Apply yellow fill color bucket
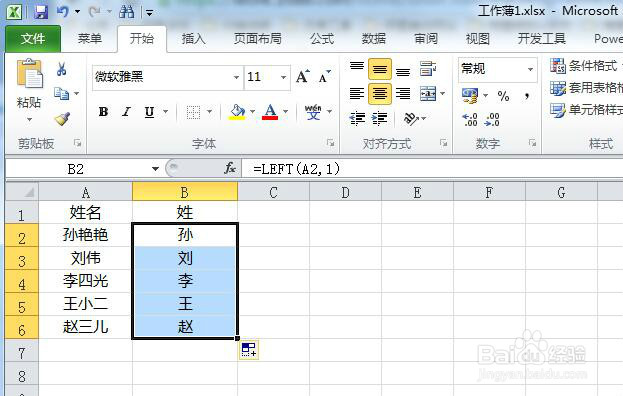 point(237,112)
